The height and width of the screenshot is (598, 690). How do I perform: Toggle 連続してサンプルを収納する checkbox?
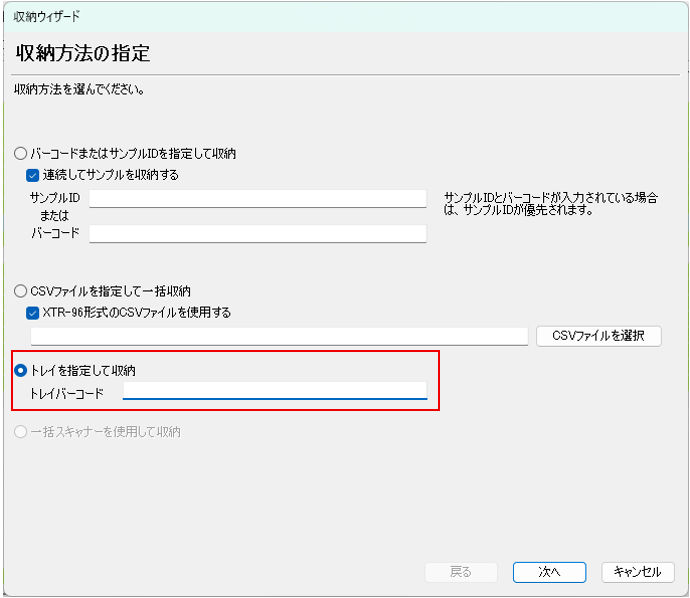[x=34, y=174]
